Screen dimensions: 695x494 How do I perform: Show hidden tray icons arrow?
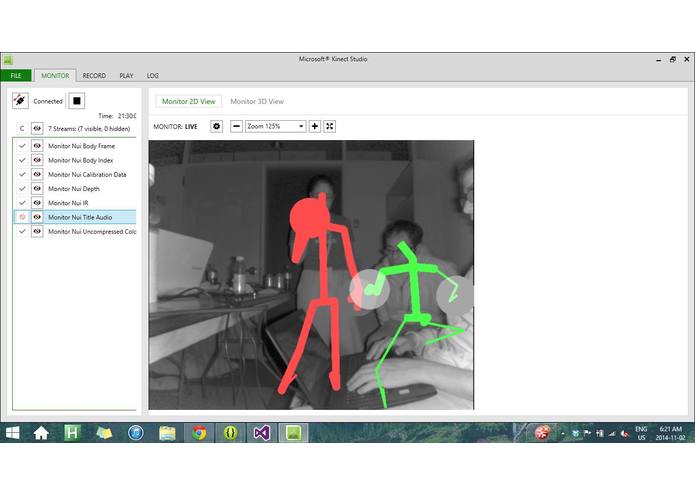(563, 434)
